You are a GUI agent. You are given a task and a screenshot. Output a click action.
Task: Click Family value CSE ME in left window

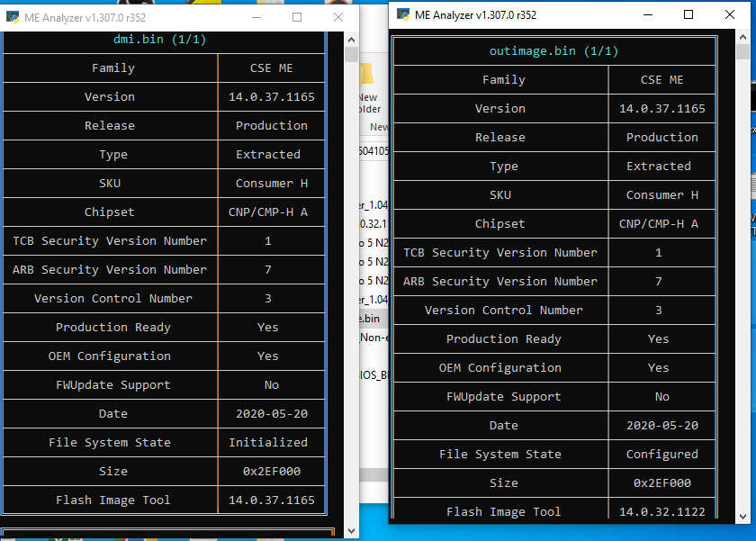272,68
